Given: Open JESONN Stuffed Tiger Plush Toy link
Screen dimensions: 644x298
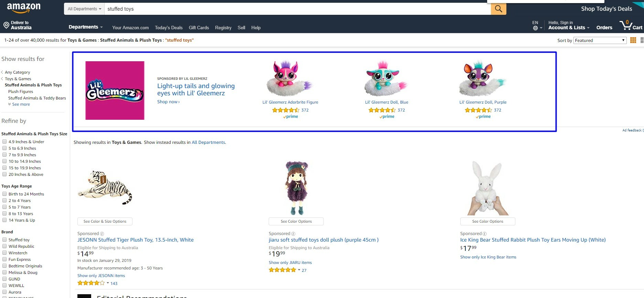Looking at the screenshot, I should pos(136,240).
